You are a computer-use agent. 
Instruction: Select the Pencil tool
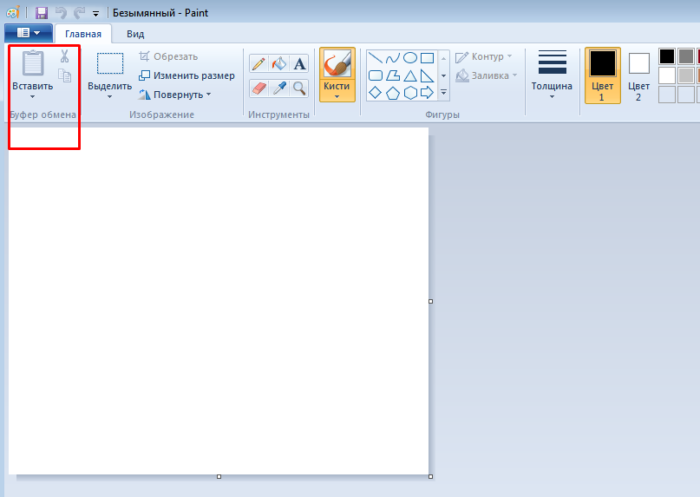tap(258, 64)
